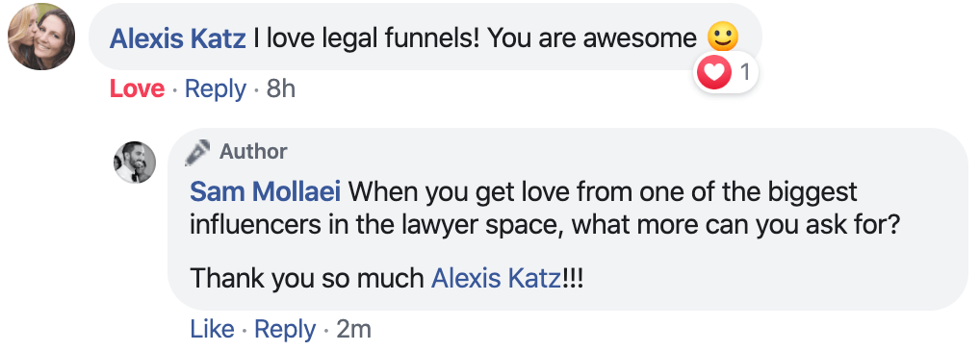Reply to Alexis Katz's comment

(x=216, y=89)
